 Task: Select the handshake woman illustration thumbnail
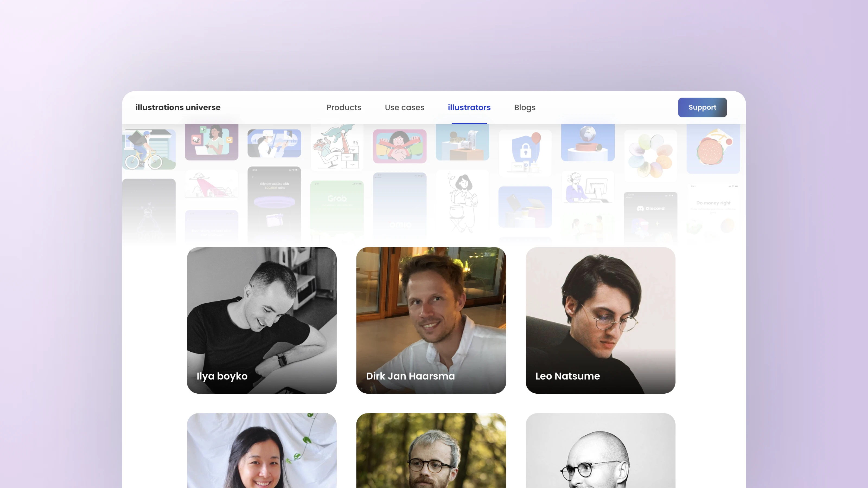pyautogui.click(x=400, y=146)
